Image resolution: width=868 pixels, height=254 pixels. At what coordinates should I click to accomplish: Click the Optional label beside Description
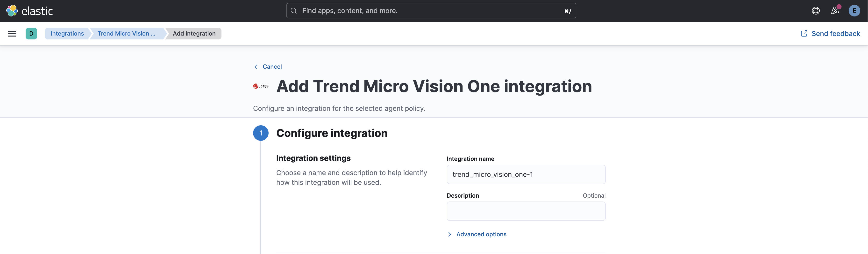coord(594,196)
